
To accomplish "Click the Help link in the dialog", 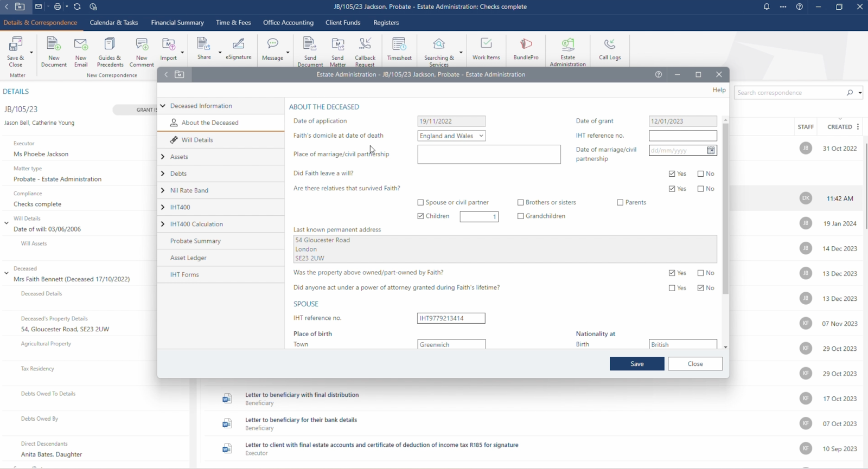I will tap(719, 90).
